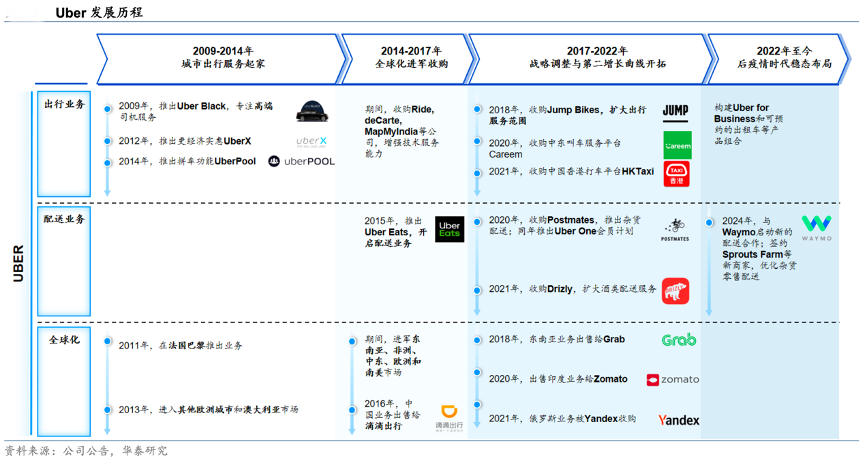Select the 2009-2014年 phase header arrow
Image resolution: width=866 pixels, height=466 pixels.
coord(222,57)
